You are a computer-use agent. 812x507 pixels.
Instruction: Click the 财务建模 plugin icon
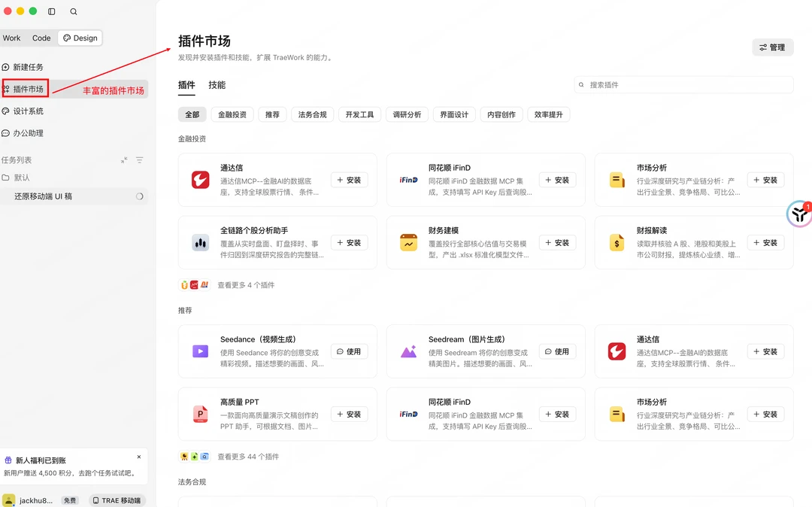click(408, 242)
